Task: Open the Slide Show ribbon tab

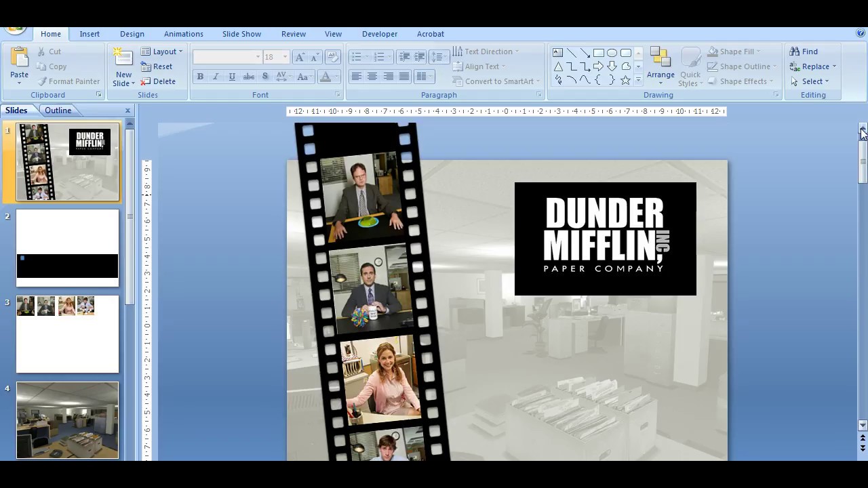Action: coord(241,34)
